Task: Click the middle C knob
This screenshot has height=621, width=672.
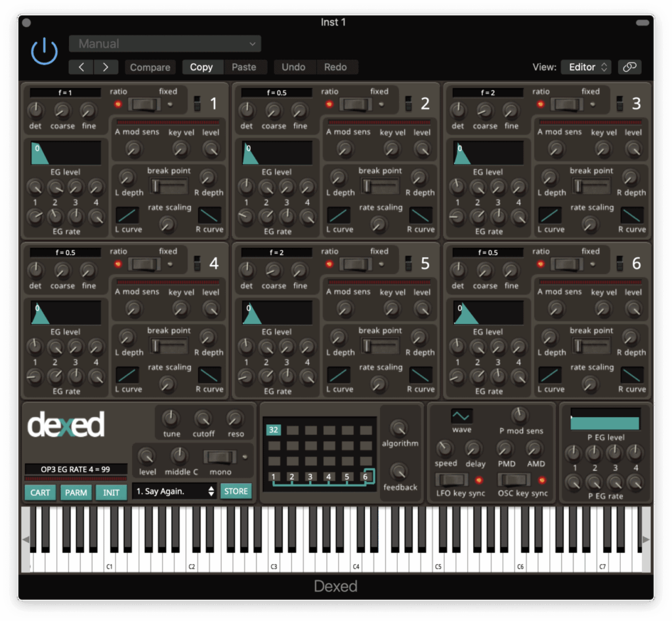Action: (179, 456)
